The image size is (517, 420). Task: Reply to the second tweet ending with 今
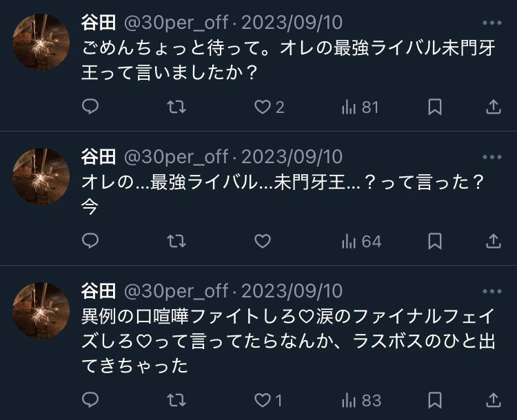90,241
